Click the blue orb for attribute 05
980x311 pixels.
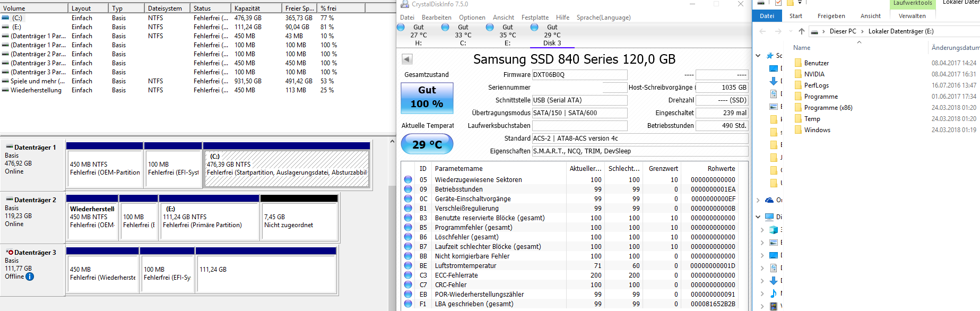point(408,179)
